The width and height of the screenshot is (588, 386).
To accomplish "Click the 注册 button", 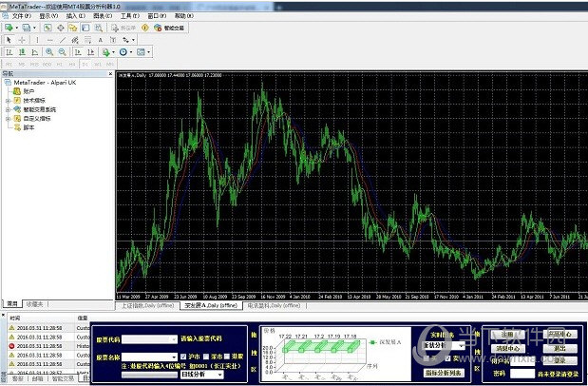I will [508, 335].
